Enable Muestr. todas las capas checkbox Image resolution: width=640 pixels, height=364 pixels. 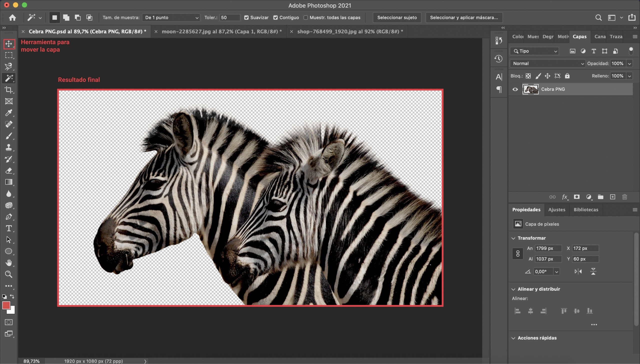[305, 17]
